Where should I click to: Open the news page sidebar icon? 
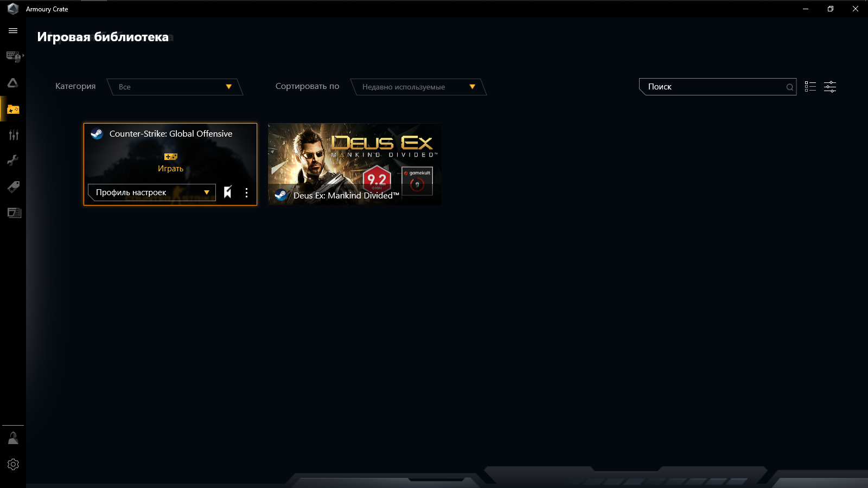[13, 213]
